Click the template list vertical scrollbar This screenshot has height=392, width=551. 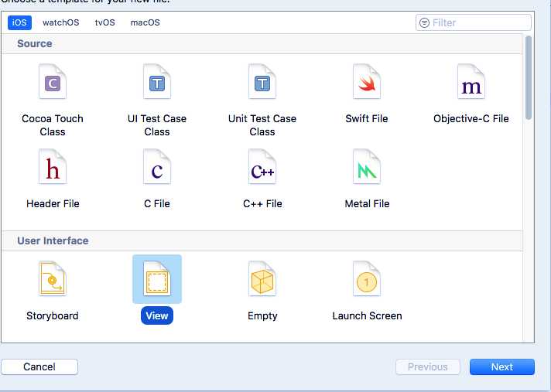528,78
